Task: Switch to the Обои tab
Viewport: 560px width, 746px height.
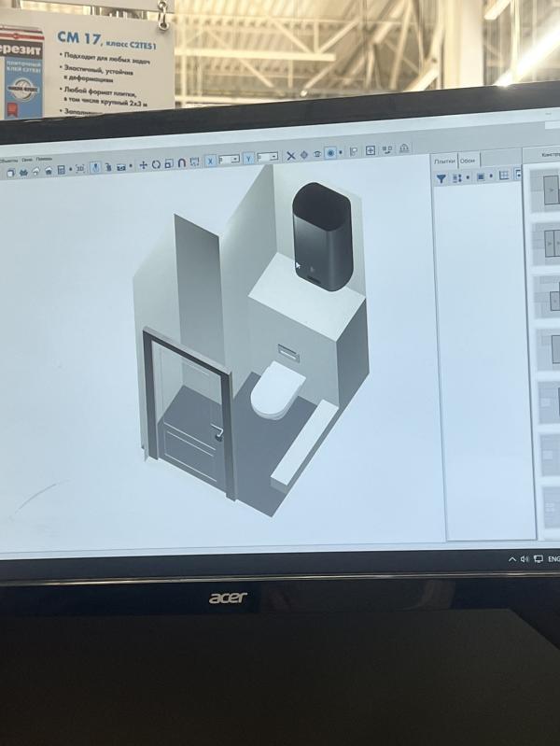Action: tap(468, 160)
